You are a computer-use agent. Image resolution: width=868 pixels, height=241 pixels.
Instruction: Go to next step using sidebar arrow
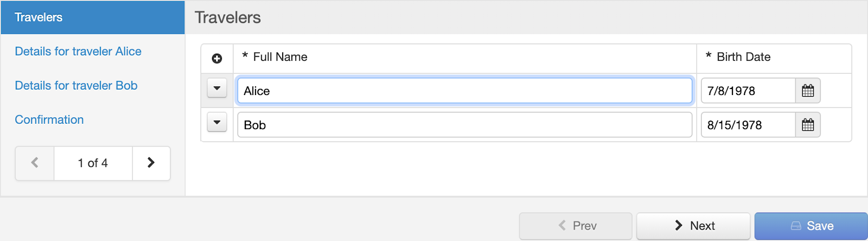(x=151, y=163)
